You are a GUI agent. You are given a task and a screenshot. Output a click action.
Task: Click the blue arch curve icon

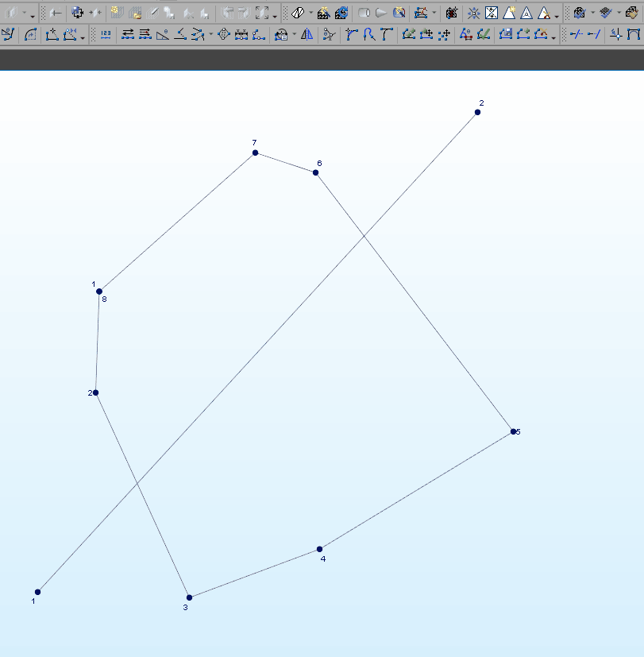click(369, 34)
